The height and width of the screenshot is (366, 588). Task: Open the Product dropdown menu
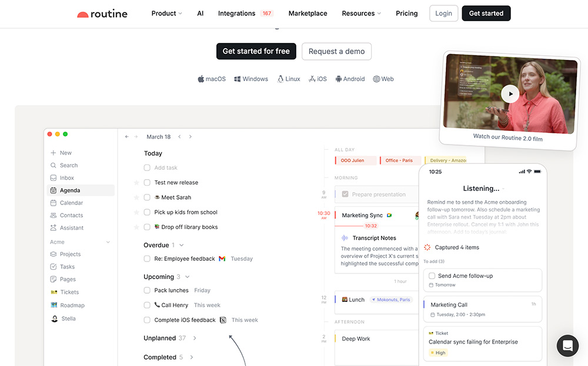[166, 14]
